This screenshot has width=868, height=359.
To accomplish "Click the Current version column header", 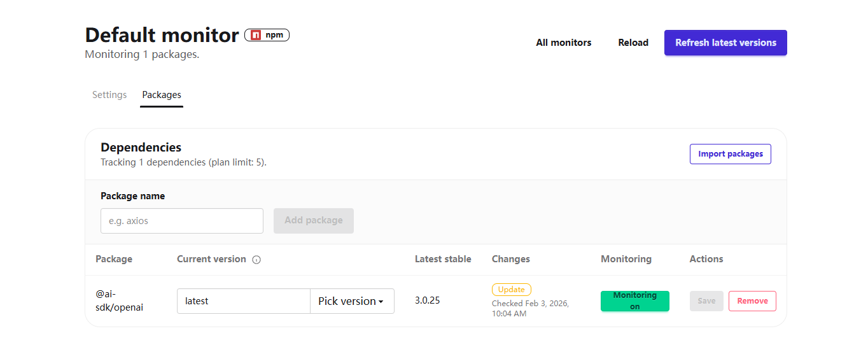I will (211, 259).
